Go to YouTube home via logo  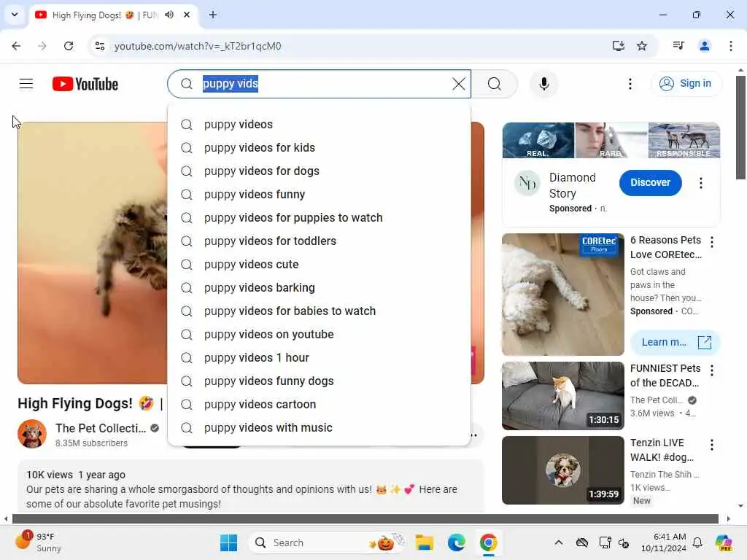pos(85,84)
